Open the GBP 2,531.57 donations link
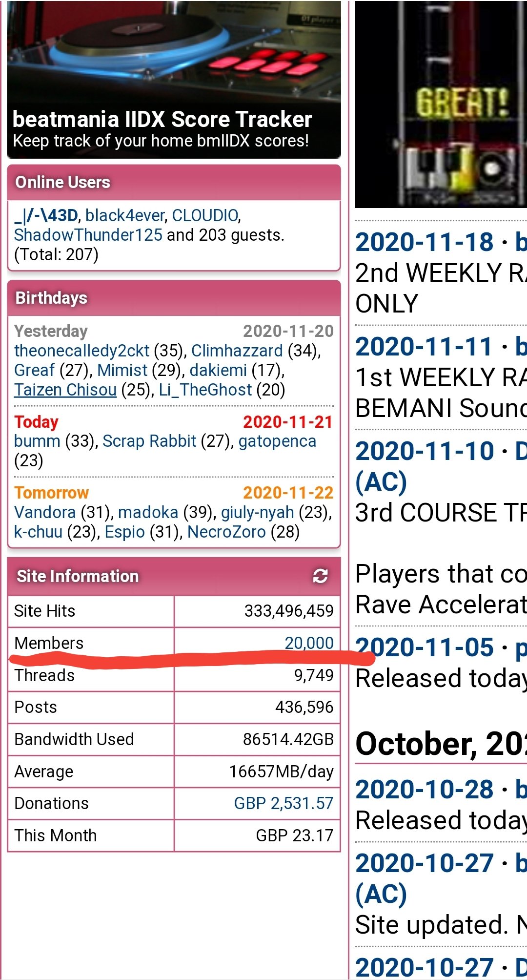The image size is (527, 980). tap(284, 803)
